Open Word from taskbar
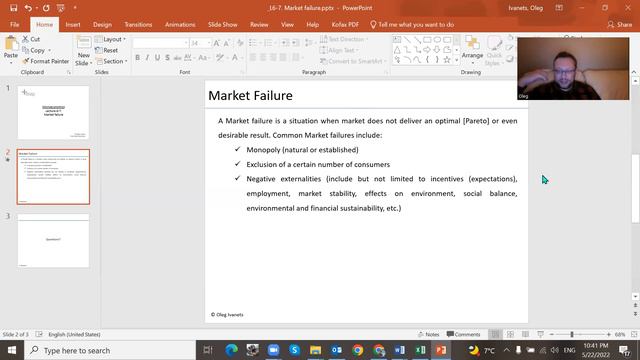This screenshot has height=360, width=640. click(x=399, y=350)
